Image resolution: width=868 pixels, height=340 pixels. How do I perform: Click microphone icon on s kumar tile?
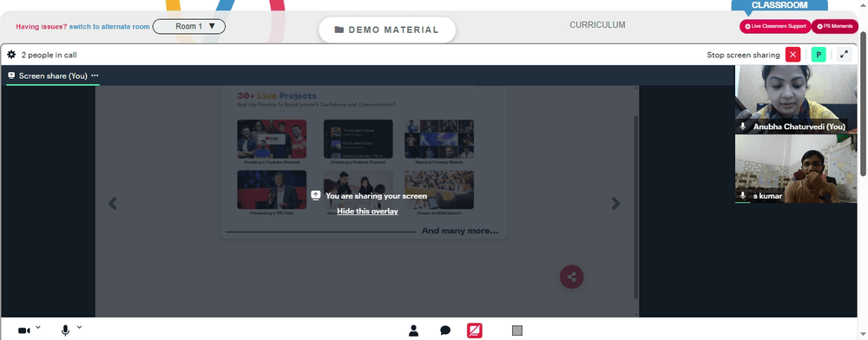(x=743, y=196)
